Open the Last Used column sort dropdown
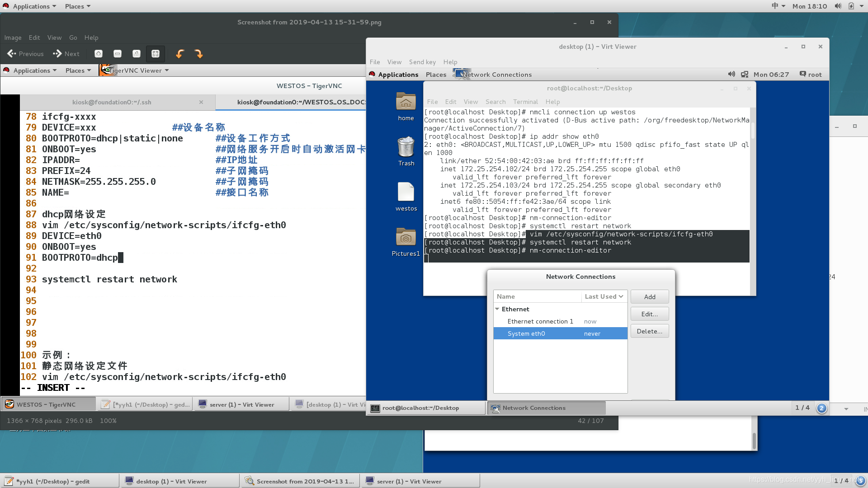This screenshot has width=868, height=488. [604, 296]
